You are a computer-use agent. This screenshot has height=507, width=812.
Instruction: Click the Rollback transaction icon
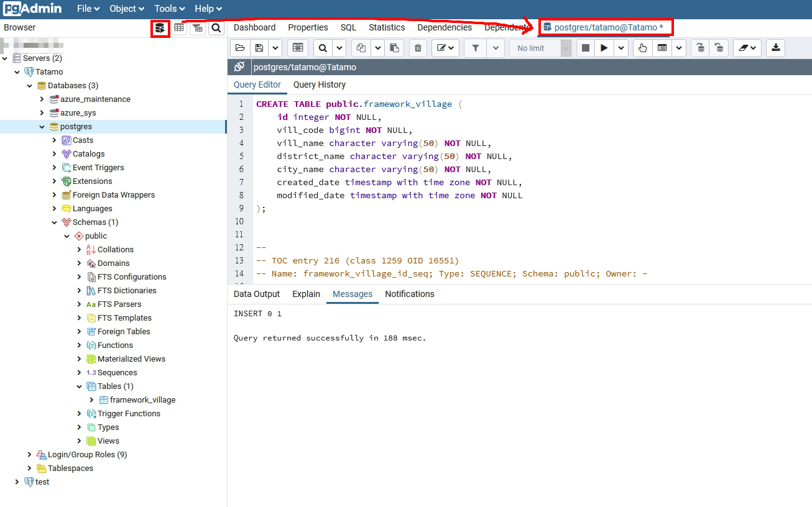(719, 48)
